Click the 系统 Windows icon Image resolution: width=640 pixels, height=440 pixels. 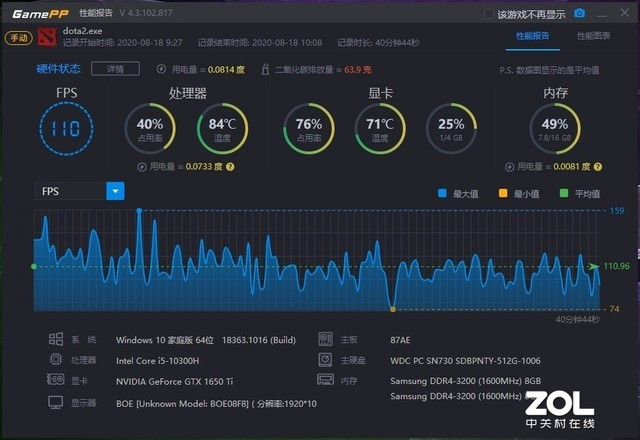[56, 339]
